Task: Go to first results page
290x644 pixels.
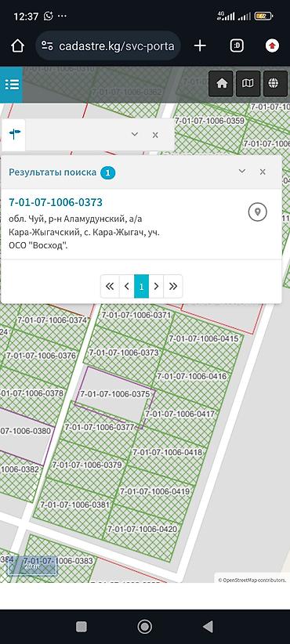Action: pos(110,286)
